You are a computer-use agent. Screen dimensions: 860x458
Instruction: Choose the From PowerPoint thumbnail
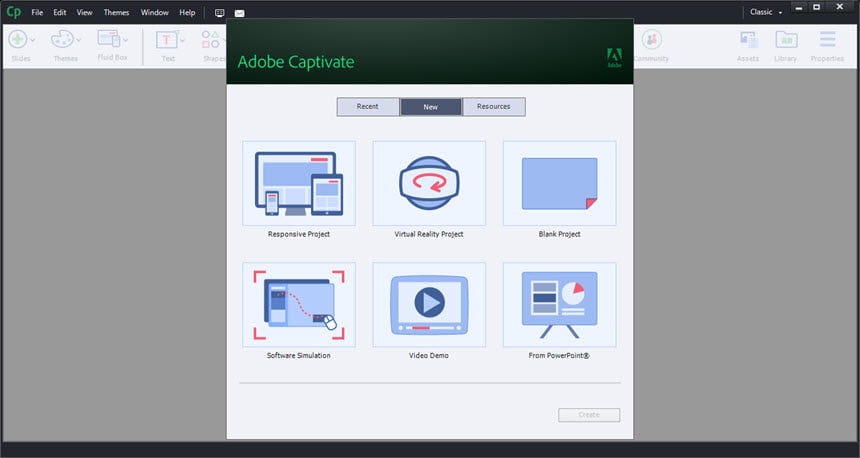[x=559, y=304]
